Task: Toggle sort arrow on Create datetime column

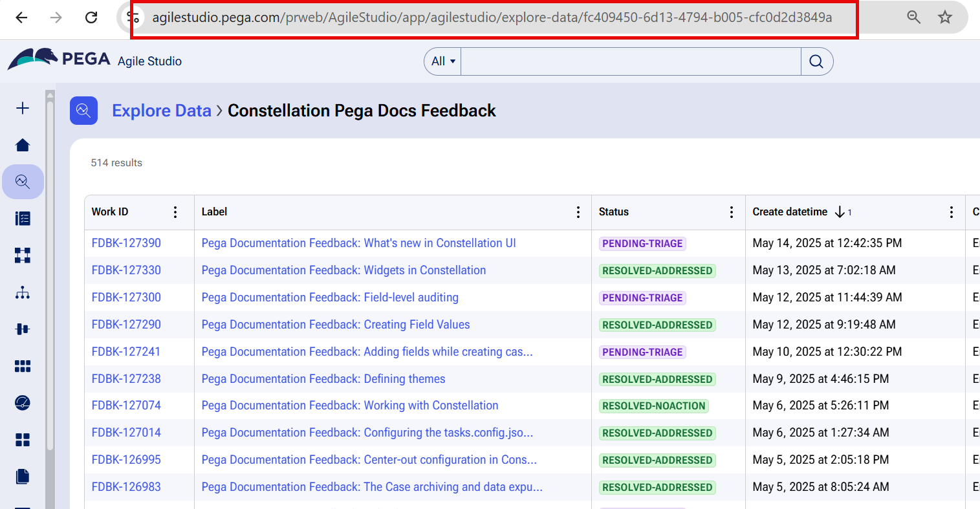Action: pos(840,212)
